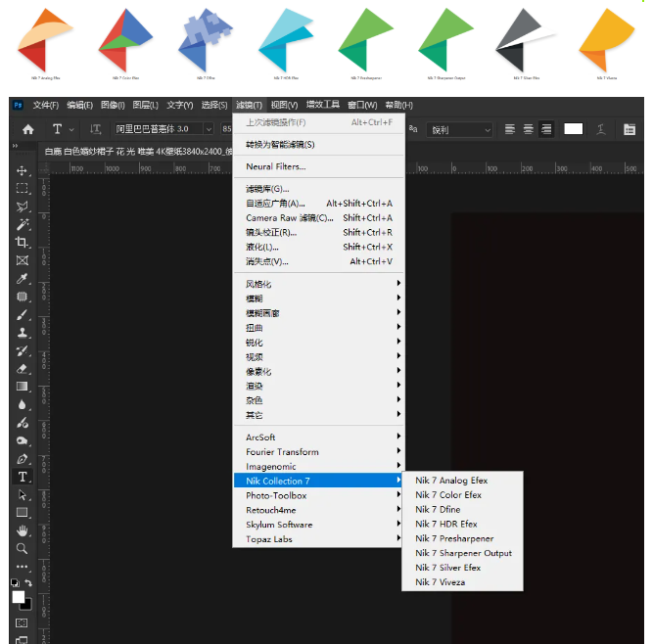
Task: Select the History Brush tool
Action: pyautogui.click(x=23, y=350)
